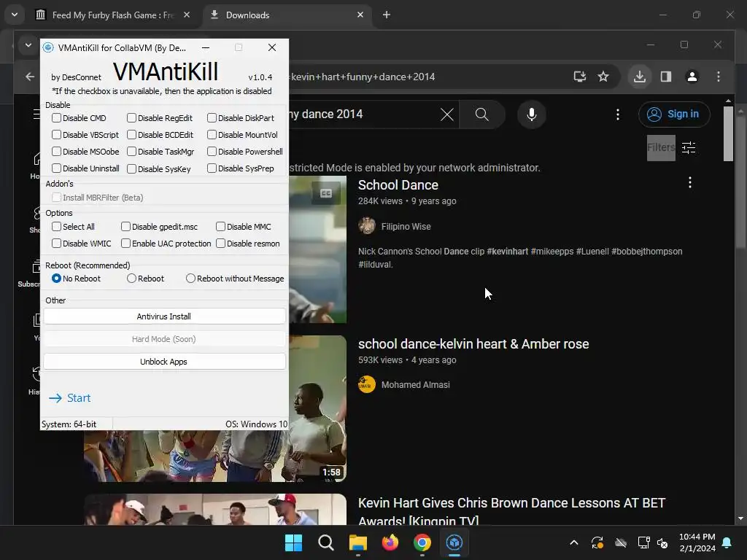This screenshot has height=560, width=747.
Task: Open the notification bell in tray
Action: tap(727, 542)
